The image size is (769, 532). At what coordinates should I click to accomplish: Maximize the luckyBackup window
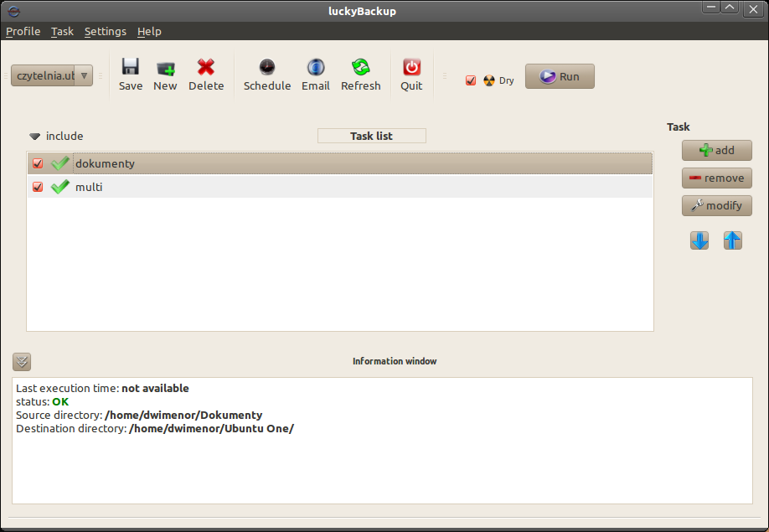tap(730, 8)
